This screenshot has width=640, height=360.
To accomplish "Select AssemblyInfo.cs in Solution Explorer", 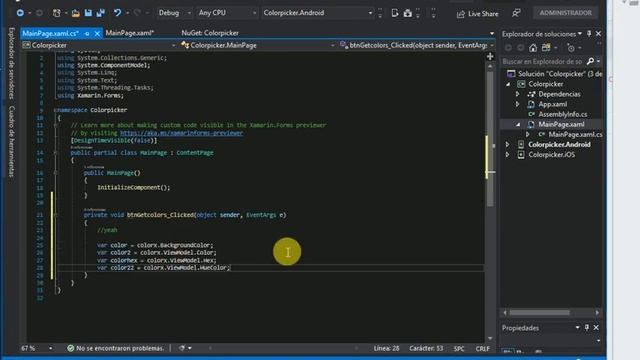I will 562,114.
